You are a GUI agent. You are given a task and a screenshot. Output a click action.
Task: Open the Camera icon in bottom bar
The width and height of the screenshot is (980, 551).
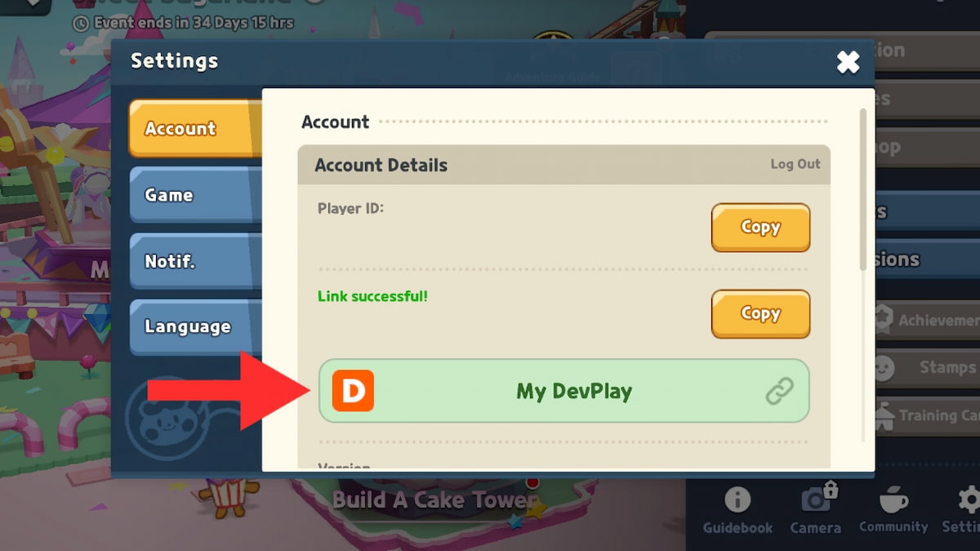[x=815, y=499]
